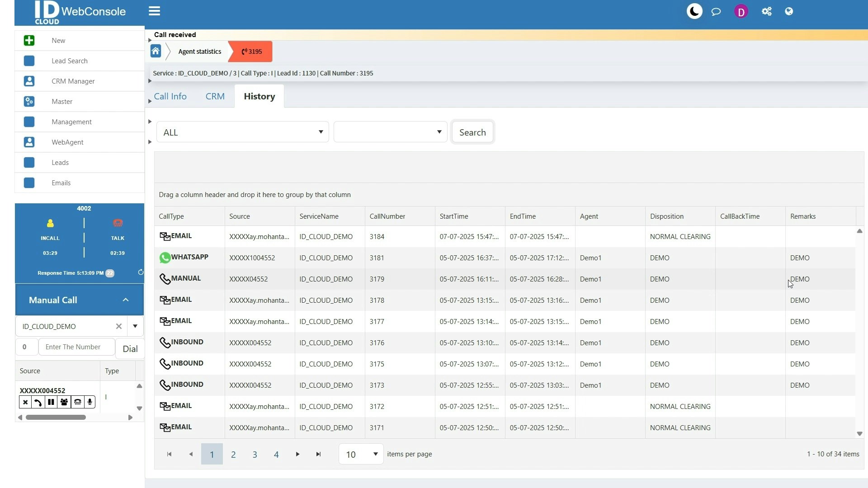Screen dimensions: 868x488
Task: Toggle the microphone mute icon
Action: click(x=90, y=402)
